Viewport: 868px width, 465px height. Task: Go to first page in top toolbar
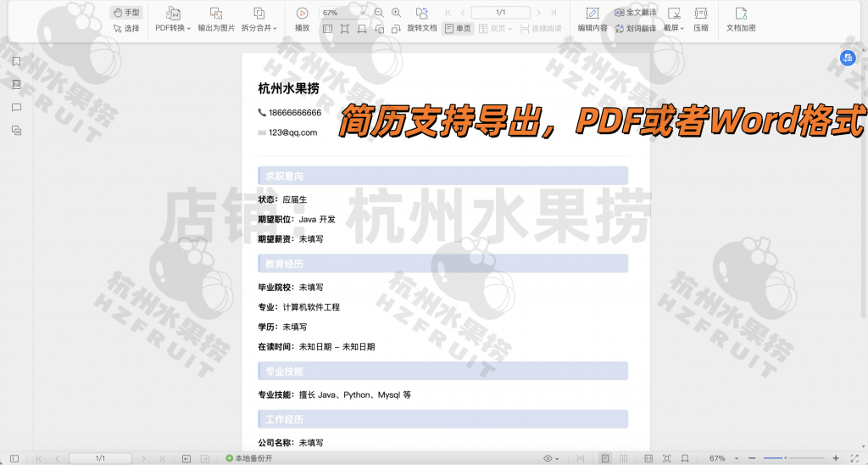[x=448, y=12]
